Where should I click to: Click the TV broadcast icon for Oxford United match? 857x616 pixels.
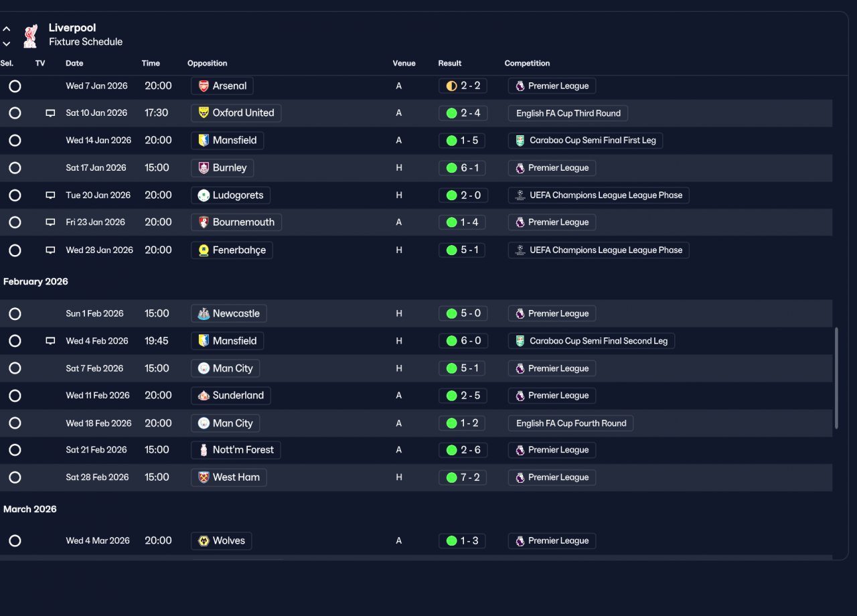pos(50,113)
